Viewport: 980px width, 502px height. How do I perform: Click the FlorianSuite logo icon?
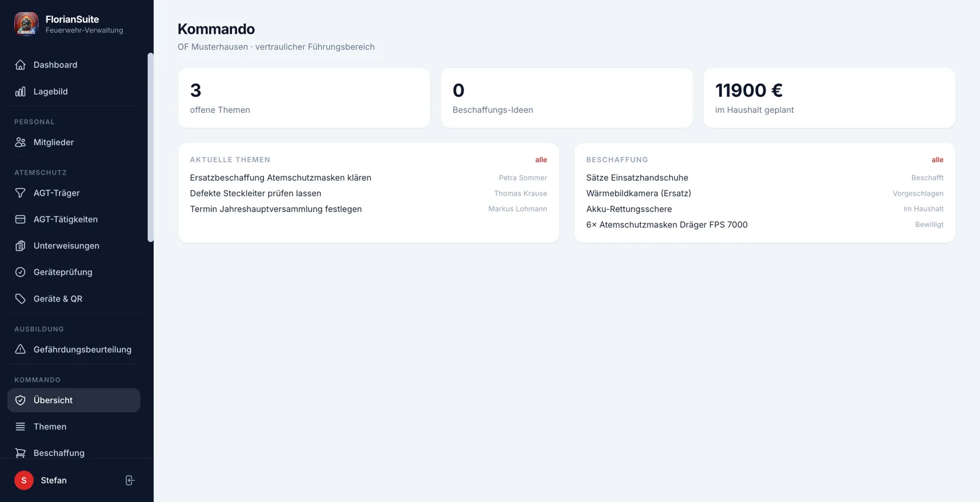coord(26,25)
